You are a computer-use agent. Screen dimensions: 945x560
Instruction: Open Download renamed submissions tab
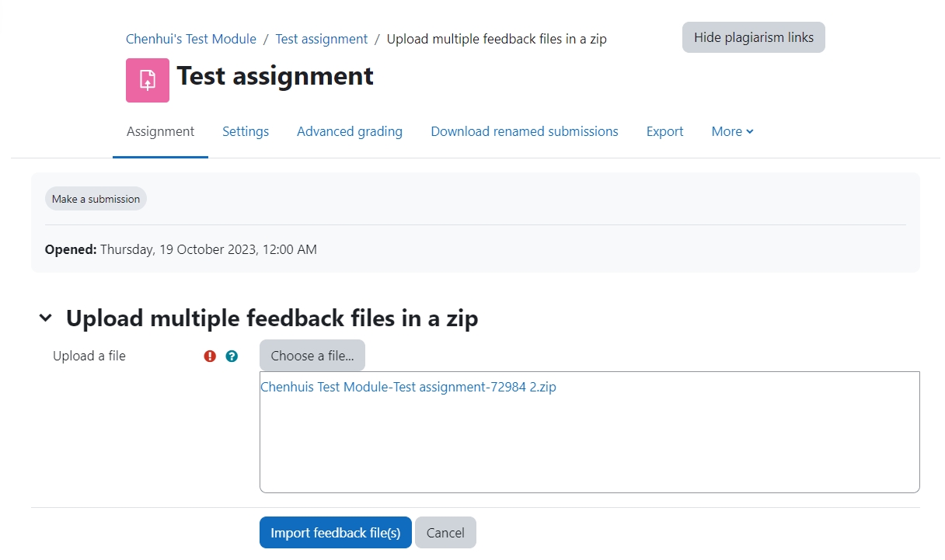tap(525, 131)
